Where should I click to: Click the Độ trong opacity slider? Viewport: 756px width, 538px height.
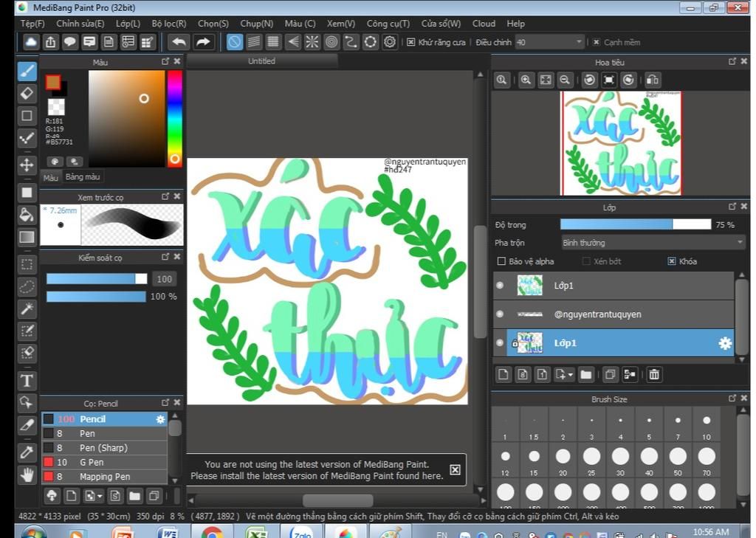pos(636,224)
